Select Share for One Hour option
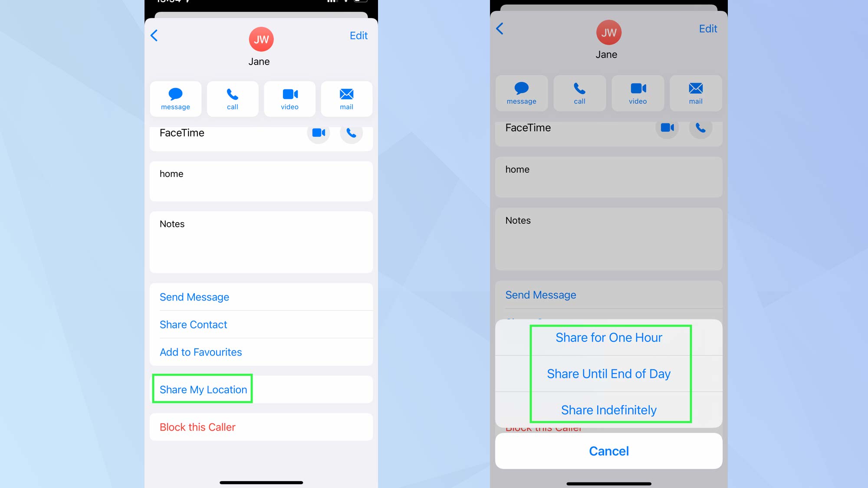Image resolution: width=868 pixels, height=488 pixels. [608, 337]
